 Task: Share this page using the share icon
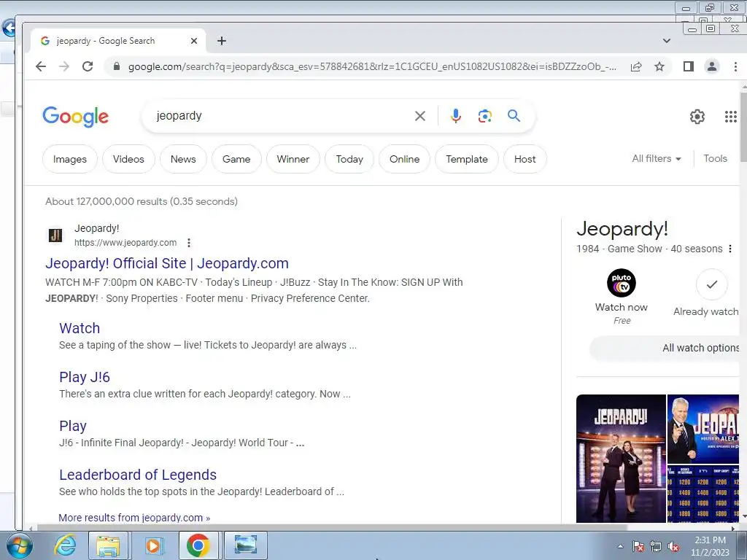click(636, 66)
